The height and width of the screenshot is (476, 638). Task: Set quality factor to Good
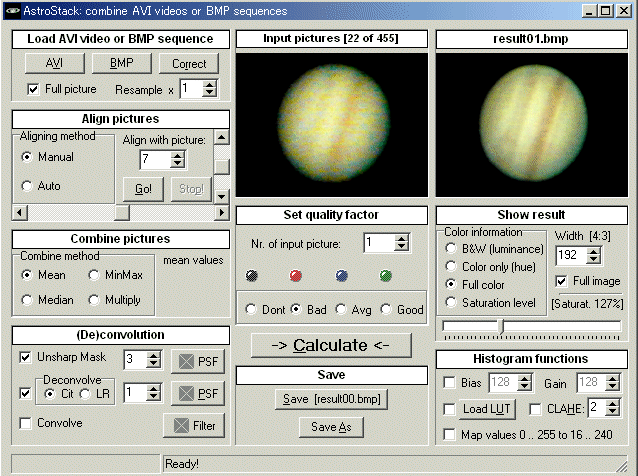(x=386, y=309)
